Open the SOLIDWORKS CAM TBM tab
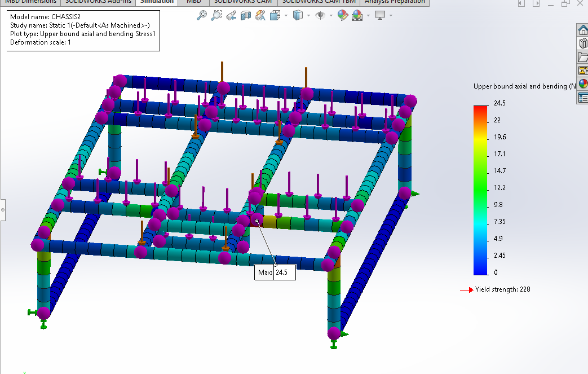588x374 pixels. pos(319,2)
